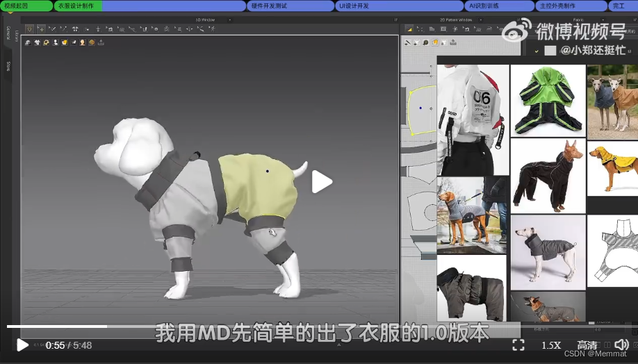Click the garments reset arrangement icon
638x364 pixels.
(75, 29)
